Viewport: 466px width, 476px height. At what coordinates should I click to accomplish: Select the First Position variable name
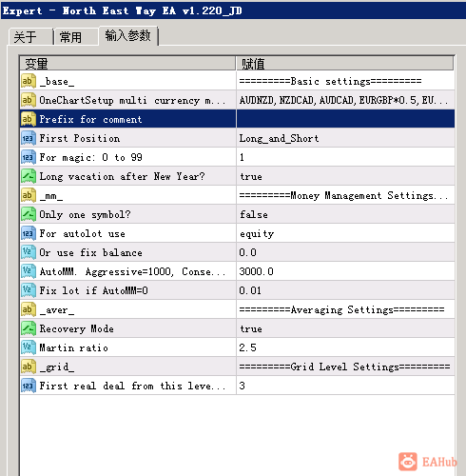point(80,138)
